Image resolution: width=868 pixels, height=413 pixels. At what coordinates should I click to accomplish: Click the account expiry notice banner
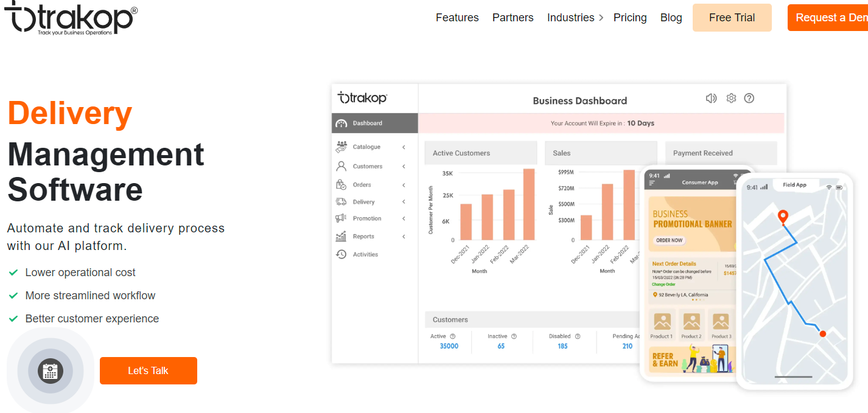pos(601,123)
